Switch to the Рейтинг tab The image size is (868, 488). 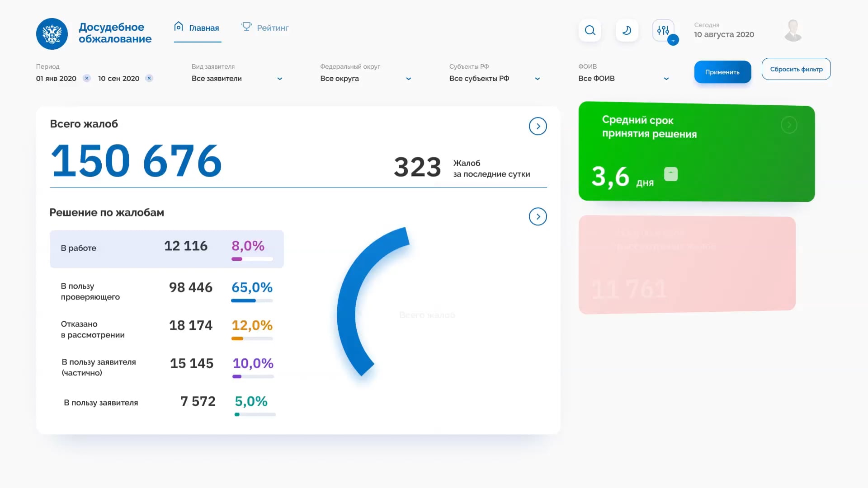pos(273,28)
